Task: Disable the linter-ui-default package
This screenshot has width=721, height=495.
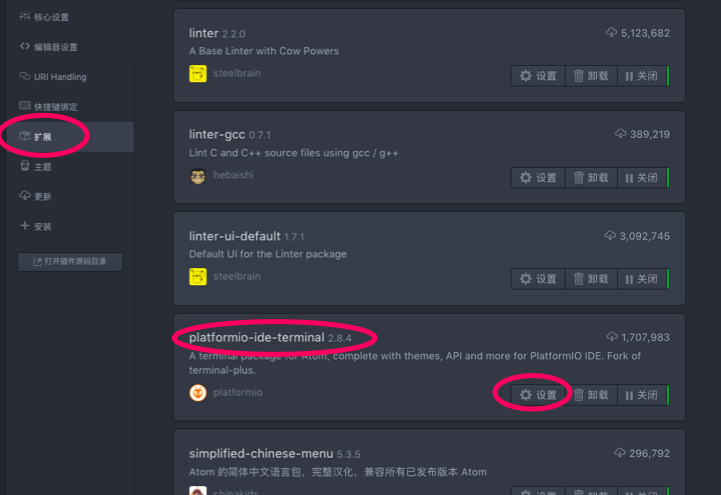Action: pos(643,279)
